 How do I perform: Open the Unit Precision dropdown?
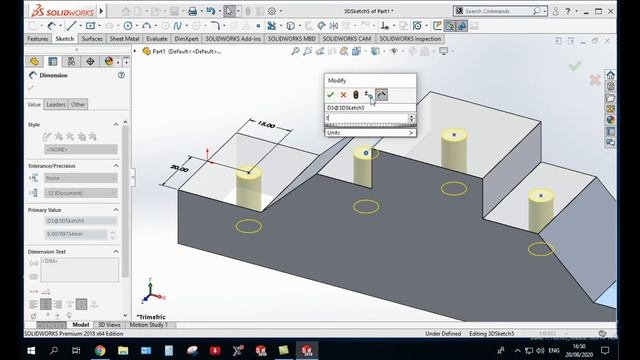81,193
